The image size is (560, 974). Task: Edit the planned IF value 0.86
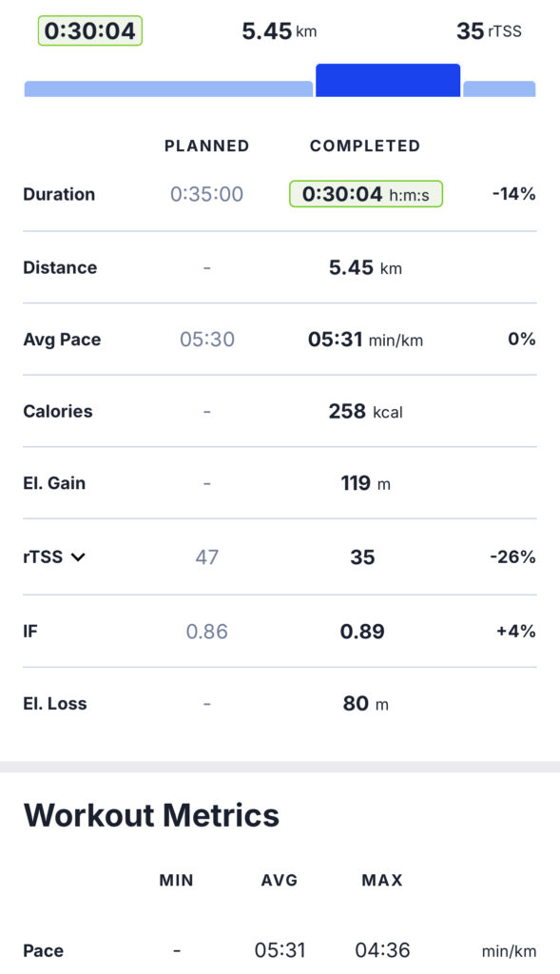pyautogui.click(x=206, y=632)
